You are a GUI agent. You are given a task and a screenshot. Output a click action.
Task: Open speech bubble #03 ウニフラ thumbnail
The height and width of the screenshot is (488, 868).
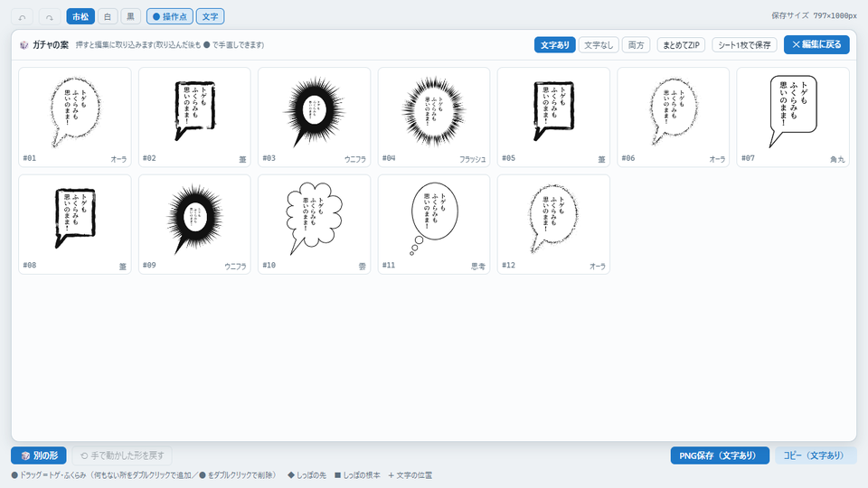314,117
